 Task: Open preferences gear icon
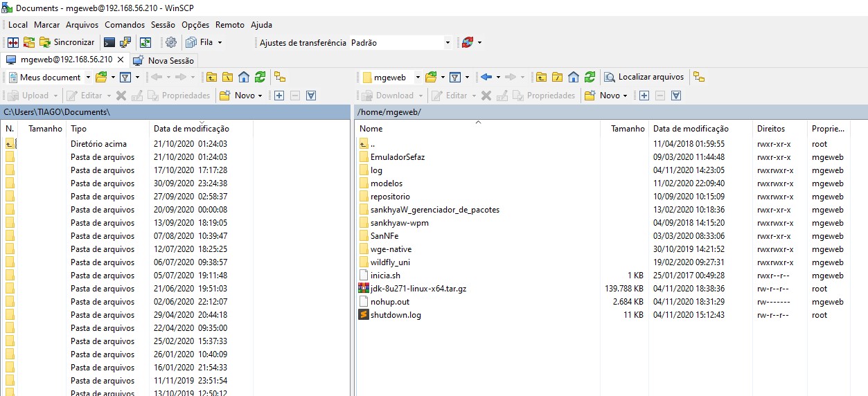171,42
